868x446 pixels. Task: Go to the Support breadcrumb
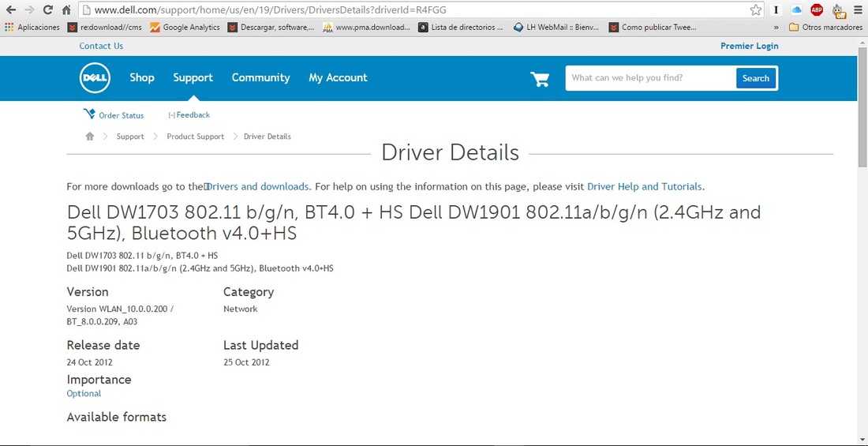coord(130,137)
